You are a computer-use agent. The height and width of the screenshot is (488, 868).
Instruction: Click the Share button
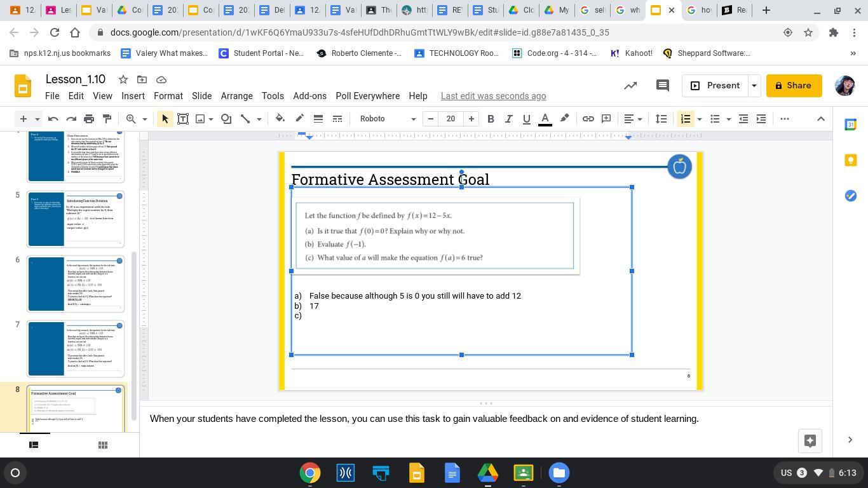[794, 86]
